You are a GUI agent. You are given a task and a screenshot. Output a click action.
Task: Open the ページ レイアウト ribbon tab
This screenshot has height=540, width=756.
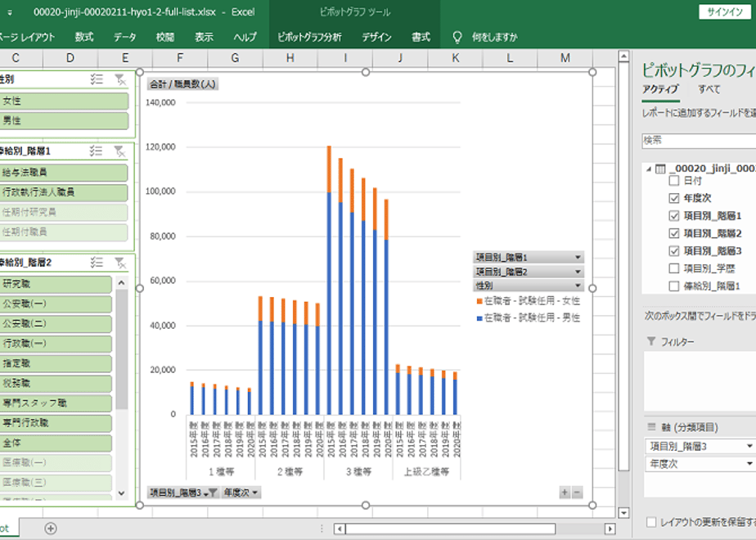point(27,37)
